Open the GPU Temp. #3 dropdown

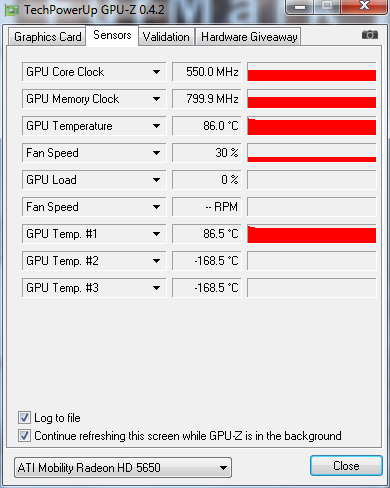point(156,288)
